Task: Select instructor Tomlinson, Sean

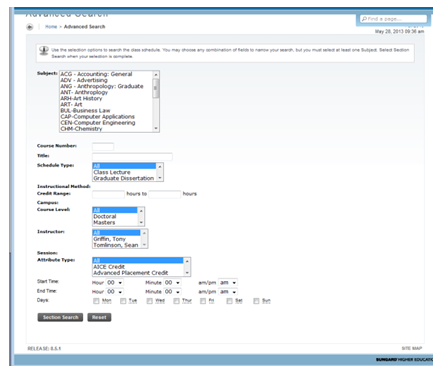Action: 116,245
